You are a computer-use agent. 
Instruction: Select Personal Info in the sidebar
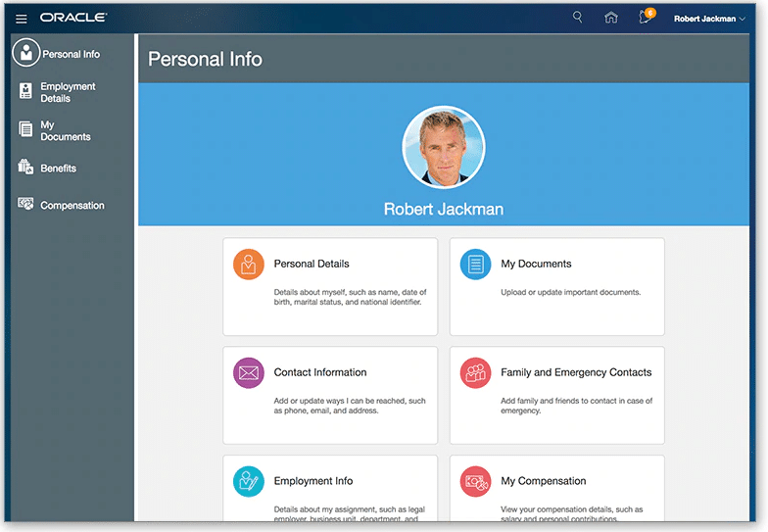pos(71,54)
